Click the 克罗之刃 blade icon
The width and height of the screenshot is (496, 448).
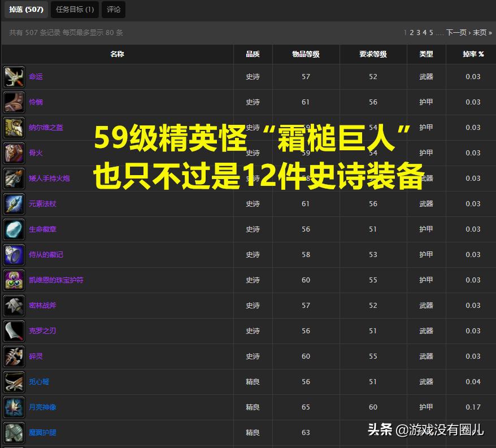pyautogui.click(x=14, y=330)
